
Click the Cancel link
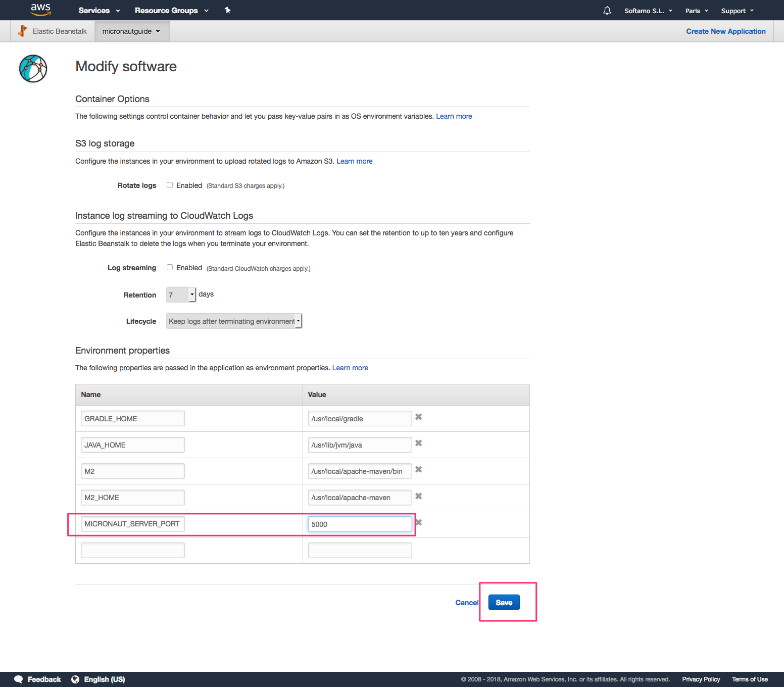click(x=466, y=603)
